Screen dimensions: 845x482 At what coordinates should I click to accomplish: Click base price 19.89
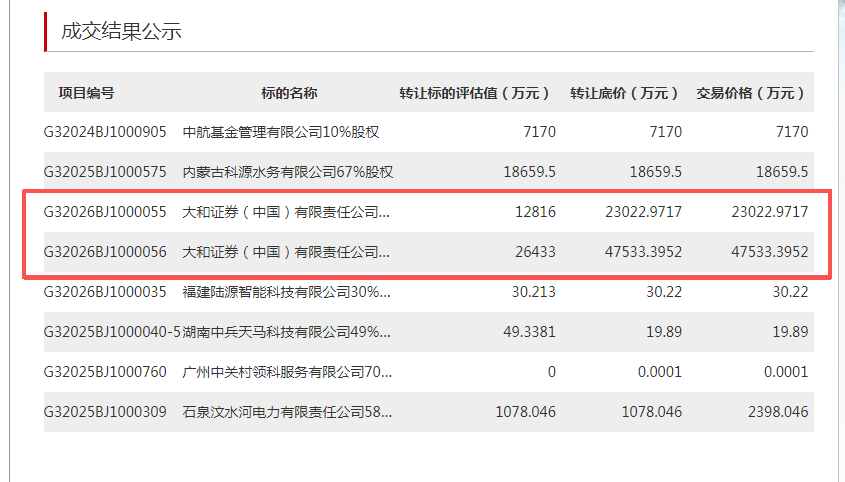click(x=664, y=332)
